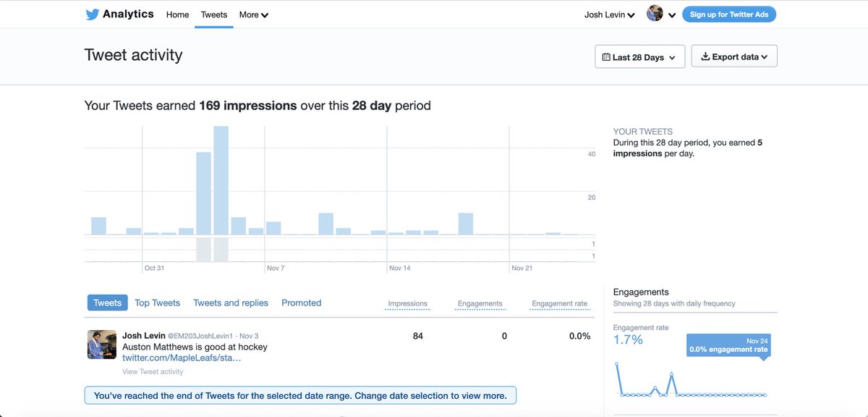Screen dimensions: 868x417
Task: Switch to the Promoted tab
Action: click(301, 303)
